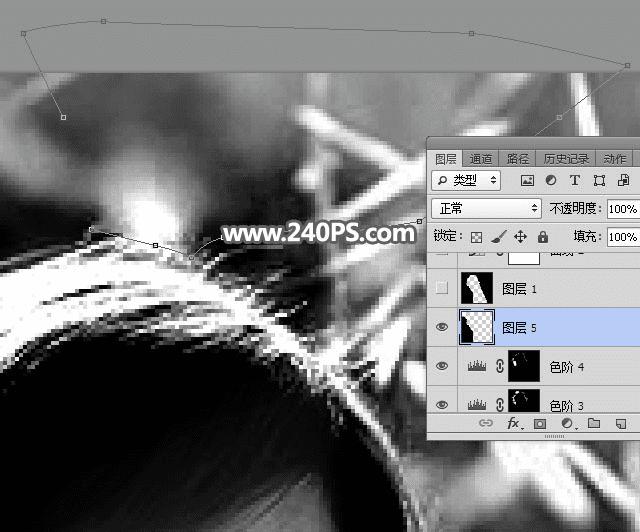
Task: Filter layers by type (T) layers icon
Action: [575, 180]
